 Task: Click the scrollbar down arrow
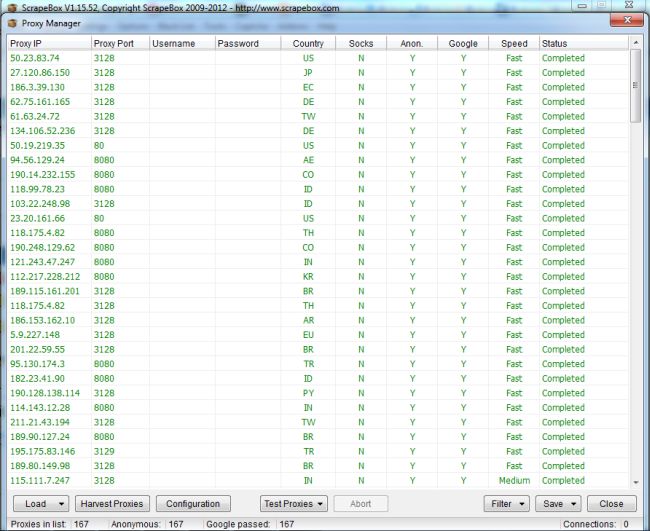pyautogui.click(x=635, y=482)
